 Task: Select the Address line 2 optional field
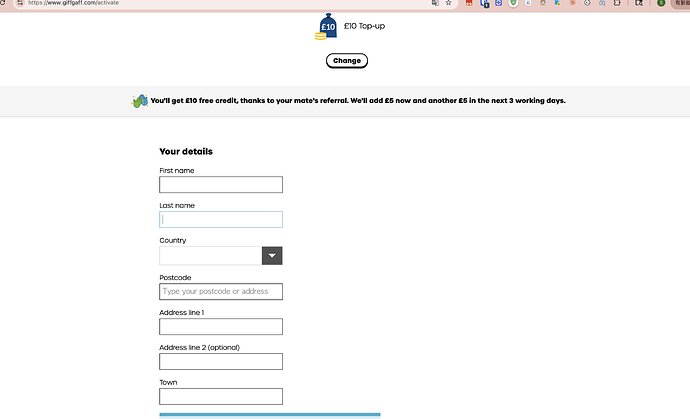(221, 361)
